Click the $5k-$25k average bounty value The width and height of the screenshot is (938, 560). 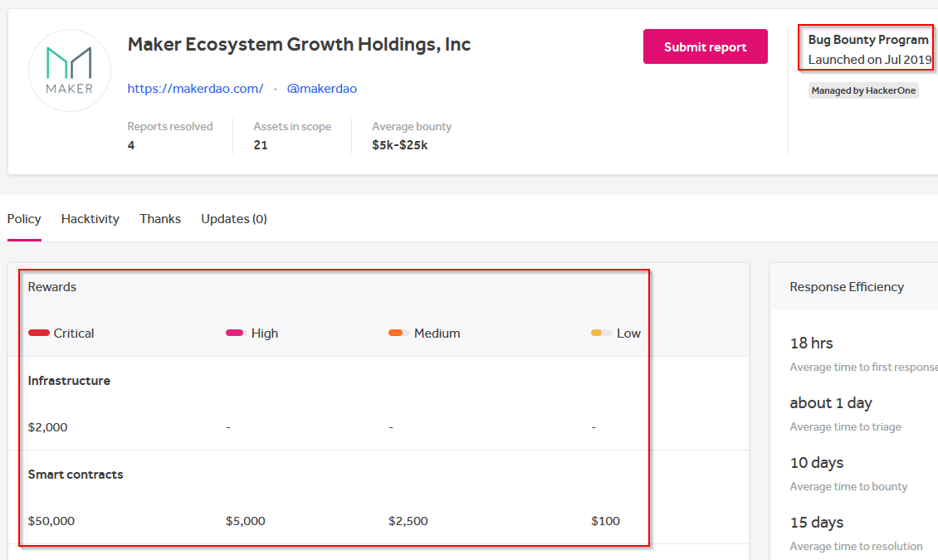(399, 145)
